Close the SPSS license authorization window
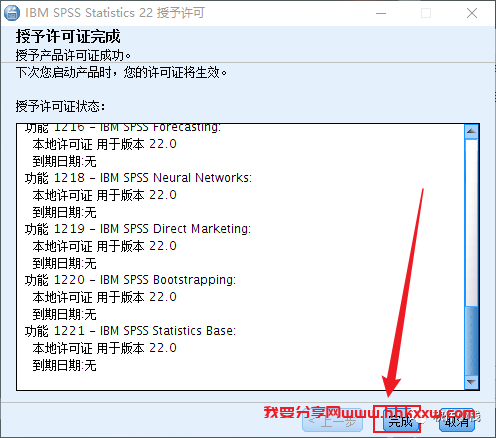Image resolution: width=496 pixels, height=438 pixels. (472, 13)
